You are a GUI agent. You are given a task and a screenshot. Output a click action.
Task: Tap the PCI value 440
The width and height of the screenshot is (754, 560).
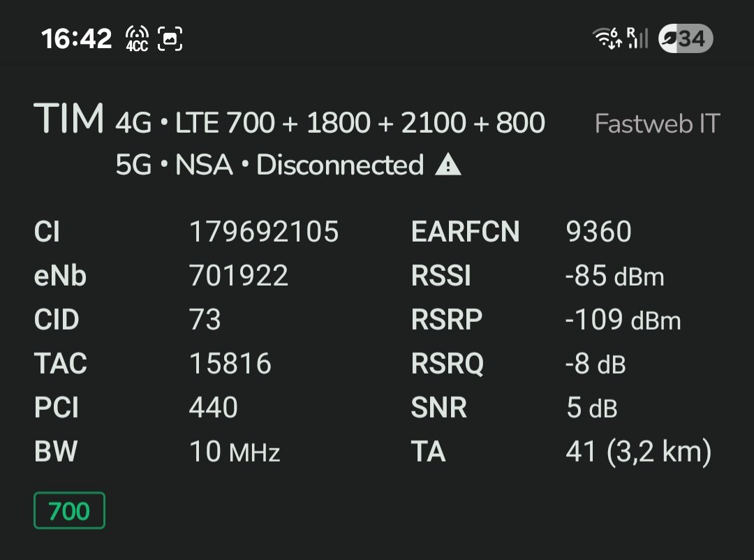[214, 408]
